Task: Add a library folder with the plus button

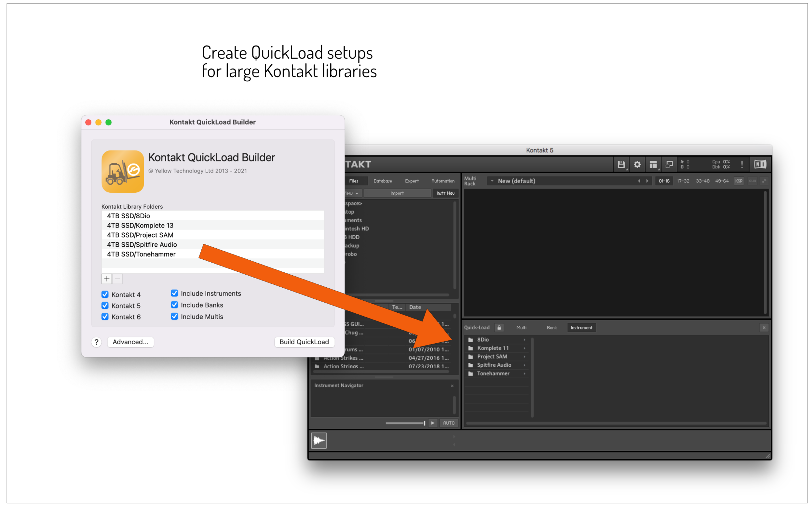Action: 107,279
